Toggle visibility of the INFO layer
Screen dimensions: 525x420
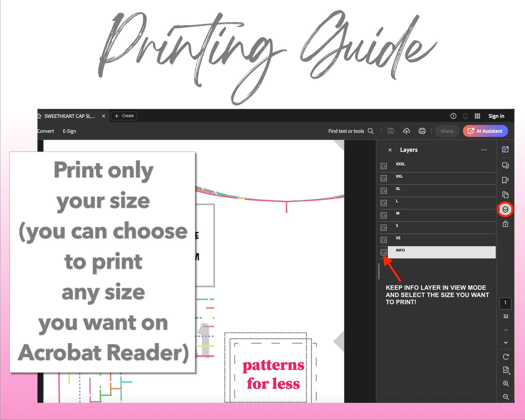tap(384, 253)
